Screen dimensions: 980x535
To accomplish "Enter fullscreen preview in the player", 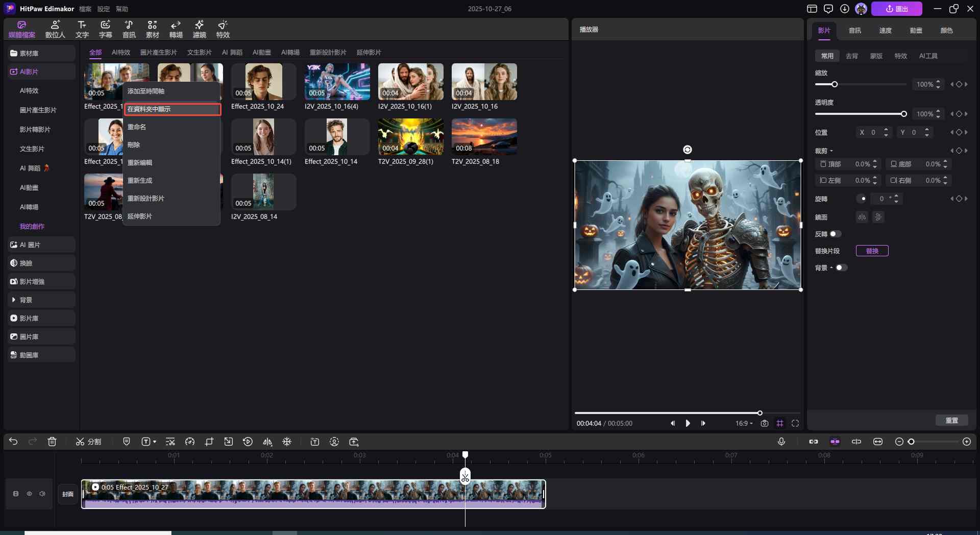I will click(x=795, y=423).
